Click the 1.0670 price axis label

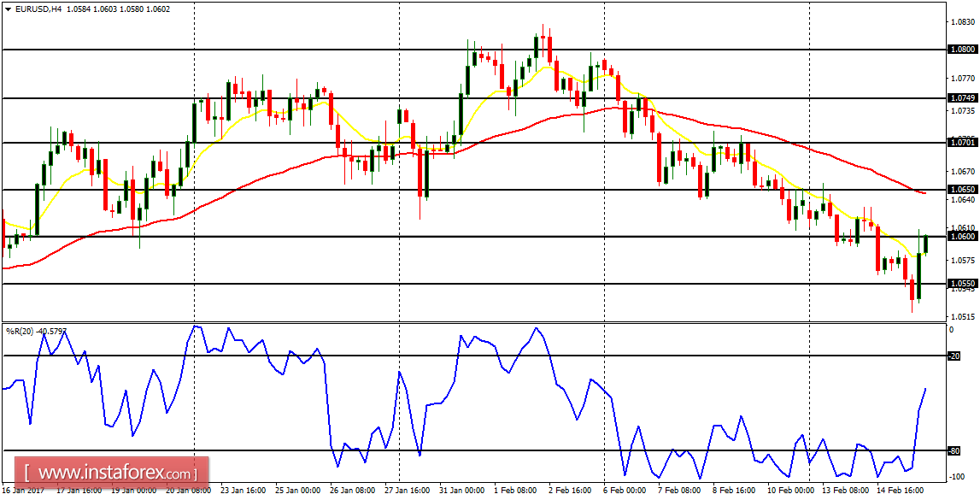(961, 171)
